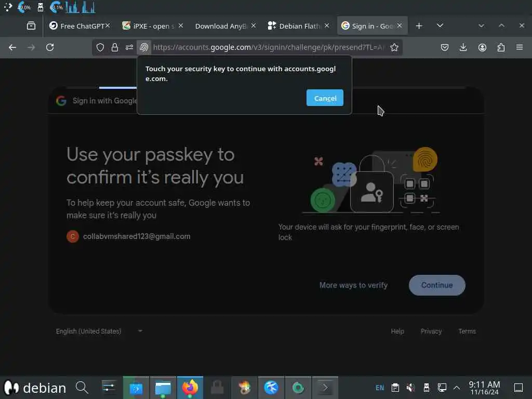532x399 pixels.
Task: Switch to the Download AnyBurn tab
Action: click(x=220, y=26)
